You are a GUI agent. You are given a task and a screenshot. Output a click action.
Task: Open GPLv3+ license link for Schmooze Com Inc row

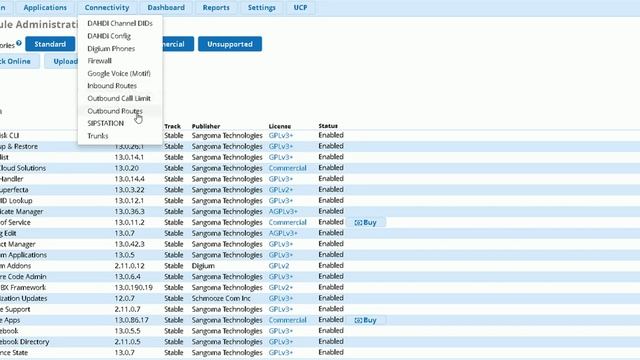coord(281,298)
